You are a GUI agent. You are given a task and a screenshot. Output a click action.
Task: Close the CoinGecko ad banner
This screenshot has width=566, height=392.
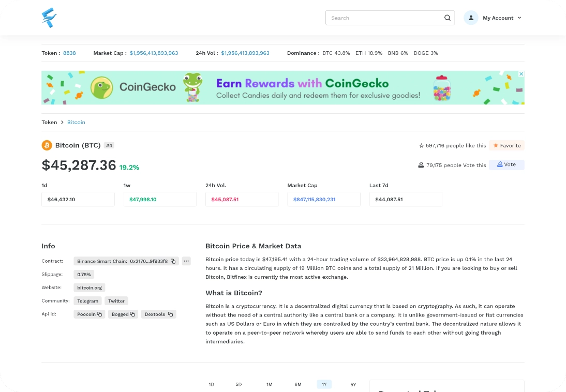coord(521,74)
